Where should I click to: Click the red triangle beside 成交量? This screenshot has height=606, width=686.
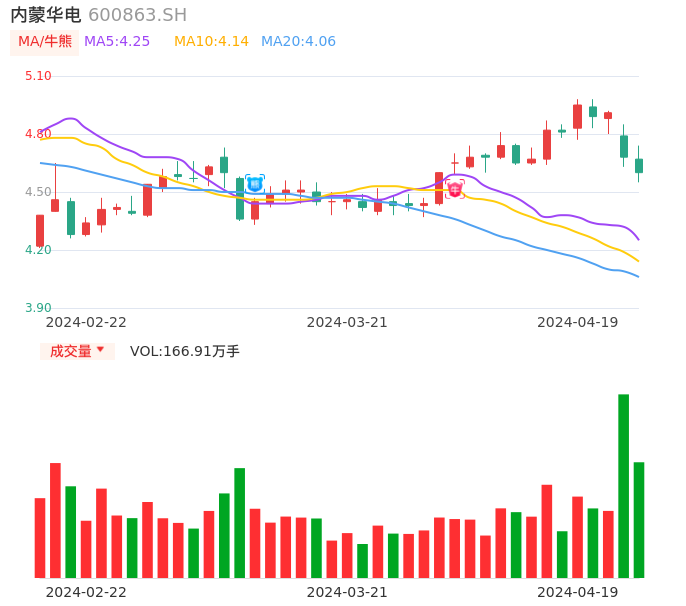100,350
